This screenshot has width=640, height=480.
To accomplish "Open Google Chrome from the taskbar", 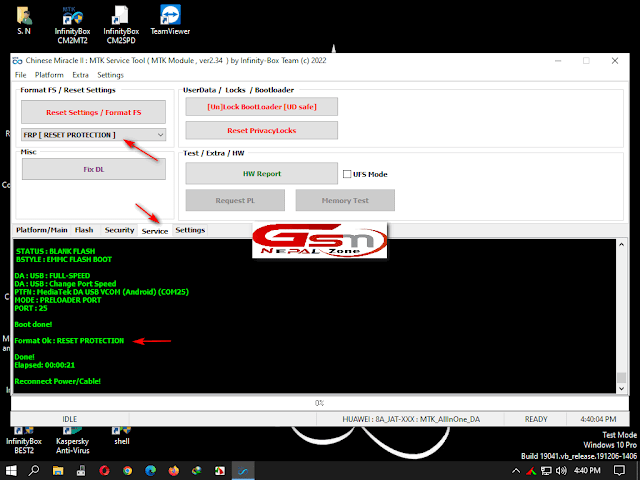I will [128, 471].
